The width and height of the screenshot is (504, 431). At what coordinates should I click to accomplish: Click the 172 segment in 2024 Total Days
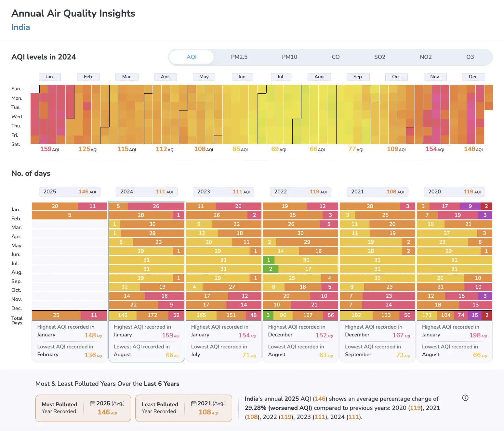pos(152,315)
